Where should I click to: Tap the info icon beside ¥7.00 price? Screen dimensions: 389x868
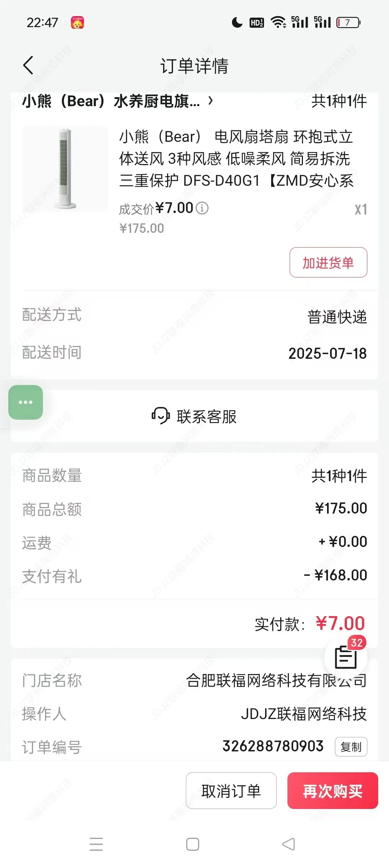202,208
